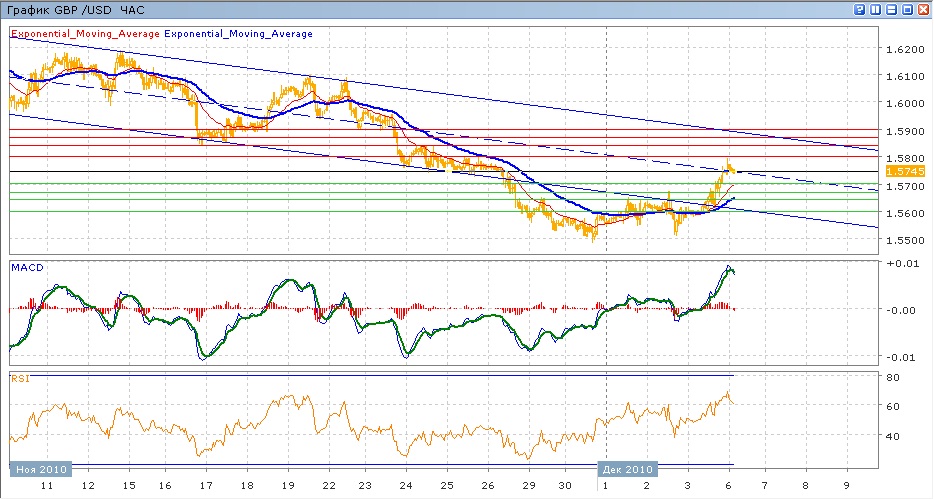Click the +0.01 MACD scale label
This screenshot has width=934, height=499.
coord(904,263)
